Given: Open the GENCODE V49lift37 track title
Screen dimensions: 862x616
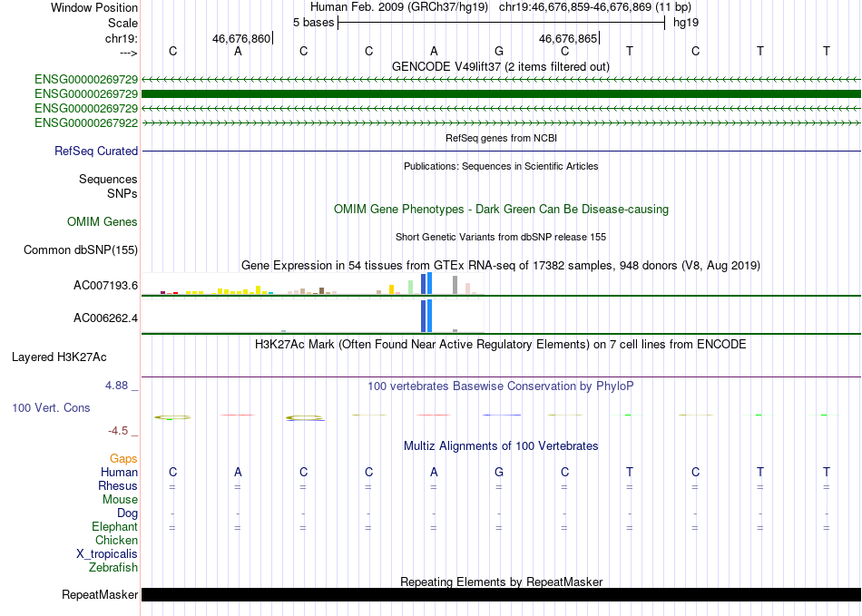Looking at the screenshot, I should (500, 67).
